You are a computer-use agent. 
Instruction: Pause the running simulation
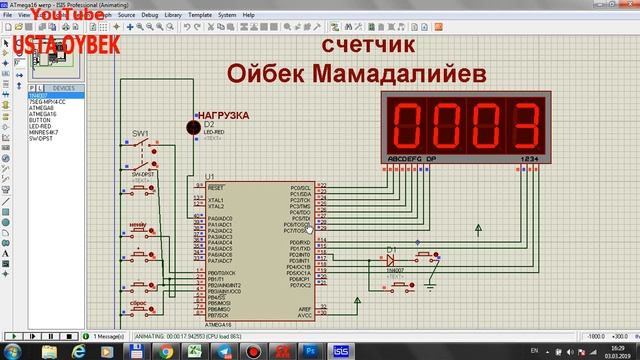point(51,336)
